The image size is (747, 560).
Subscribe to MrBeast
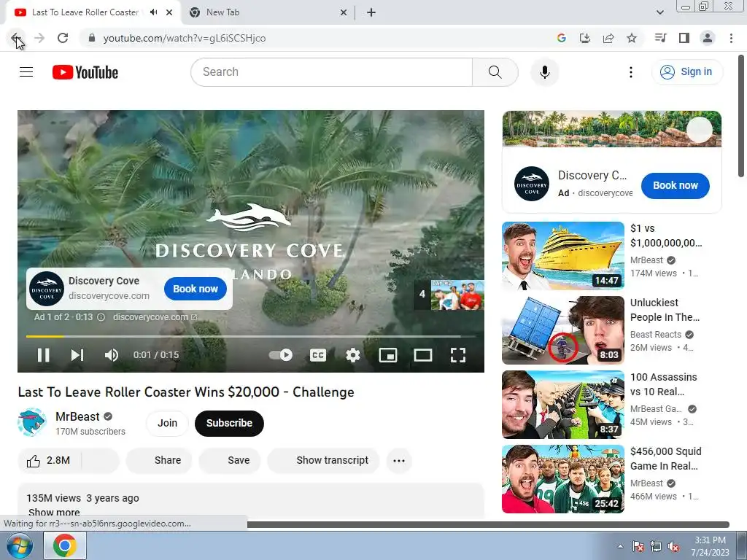pyautogui.click(x=229, y=423)
